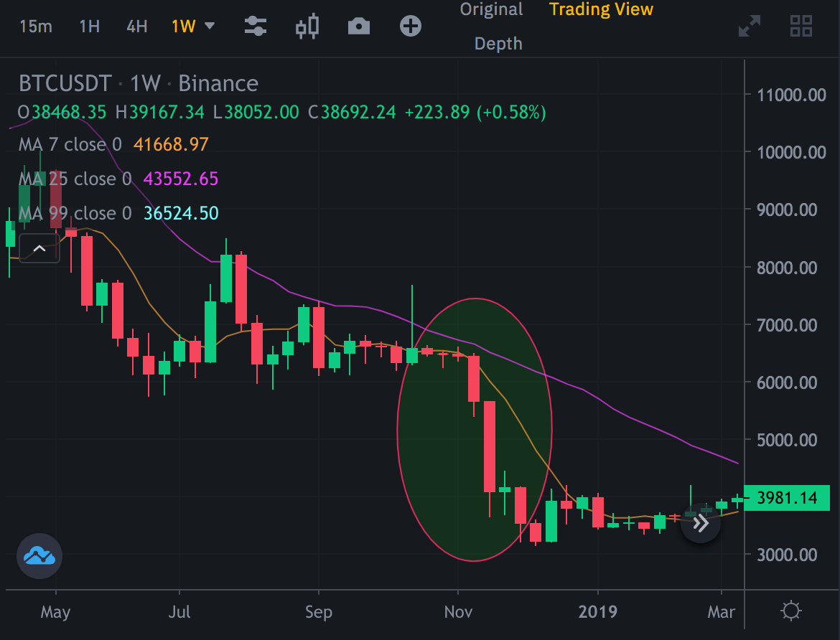Click the 11000.00 price axis label
This screenshot has width=840, height=640.
[791, 95]
